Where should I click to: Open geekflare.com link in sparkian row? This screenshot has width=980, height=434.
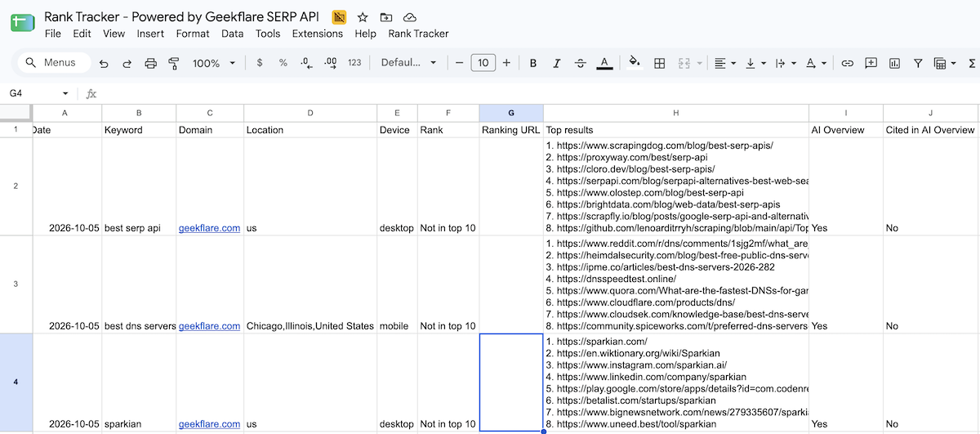[x=209, y=424]
